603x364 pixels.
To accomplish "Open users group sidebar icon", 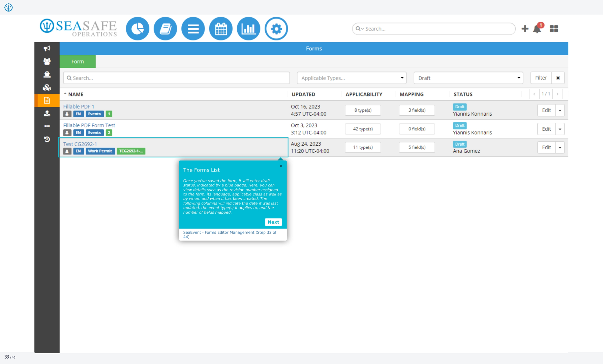I will tap(47, 61).
